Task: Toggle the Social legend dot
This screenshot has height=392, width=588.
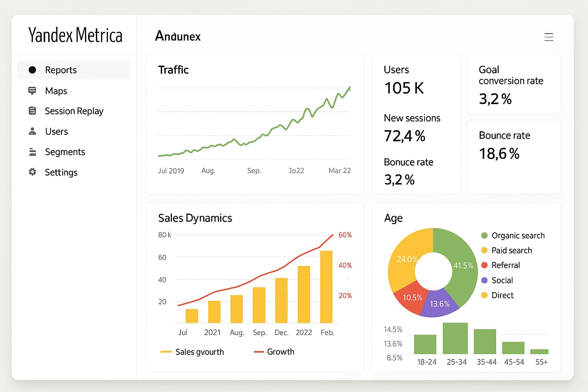Action: [484, 280]
